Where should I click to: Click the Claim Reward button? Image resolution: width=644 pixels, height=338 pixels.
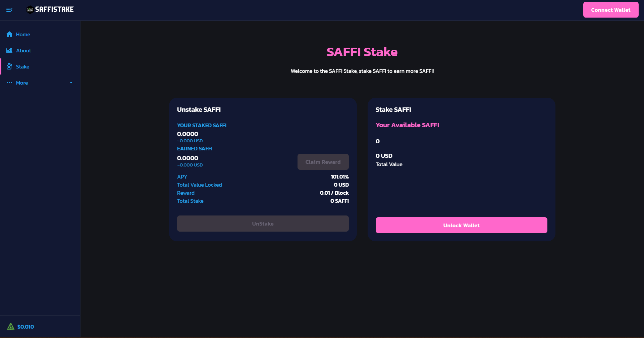tap(323, 162)
